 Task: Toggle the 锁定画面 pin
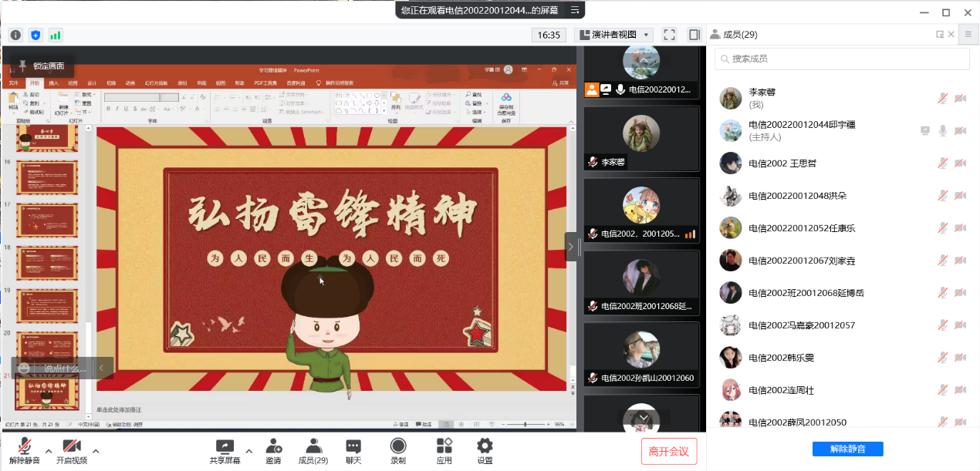coord(44,66)
